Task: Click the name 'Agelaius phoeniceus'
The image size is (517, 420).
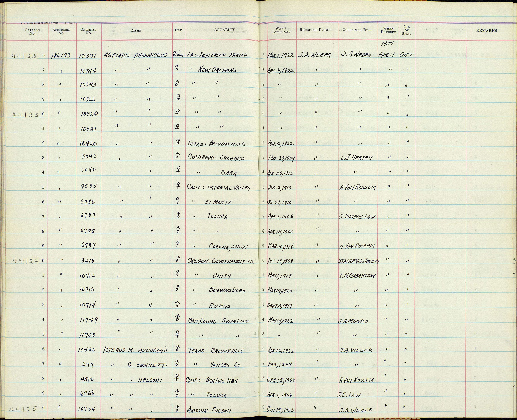Action: 135,55
